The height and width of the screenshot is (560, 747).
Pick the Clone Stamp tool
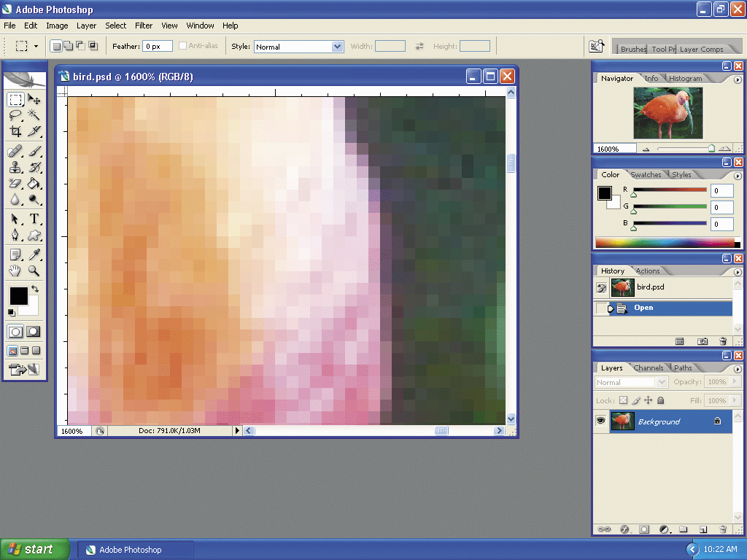coord(15,168)
